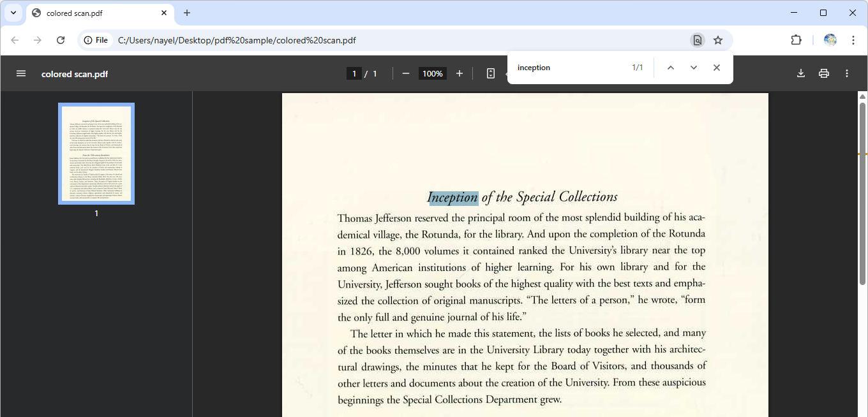Open PDF viewer more actions menu
This screenshot has width=868, height=417.
(x=847, y=73)
